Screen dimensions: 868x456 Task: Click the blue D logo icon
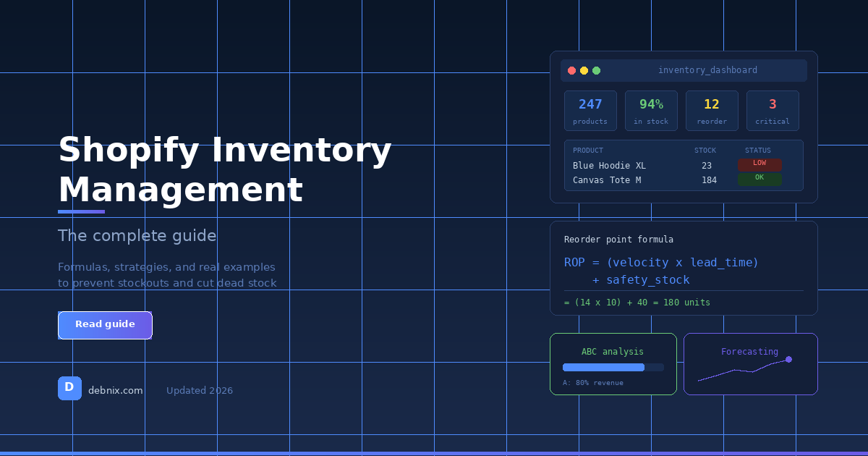click(x=69, y=388)
